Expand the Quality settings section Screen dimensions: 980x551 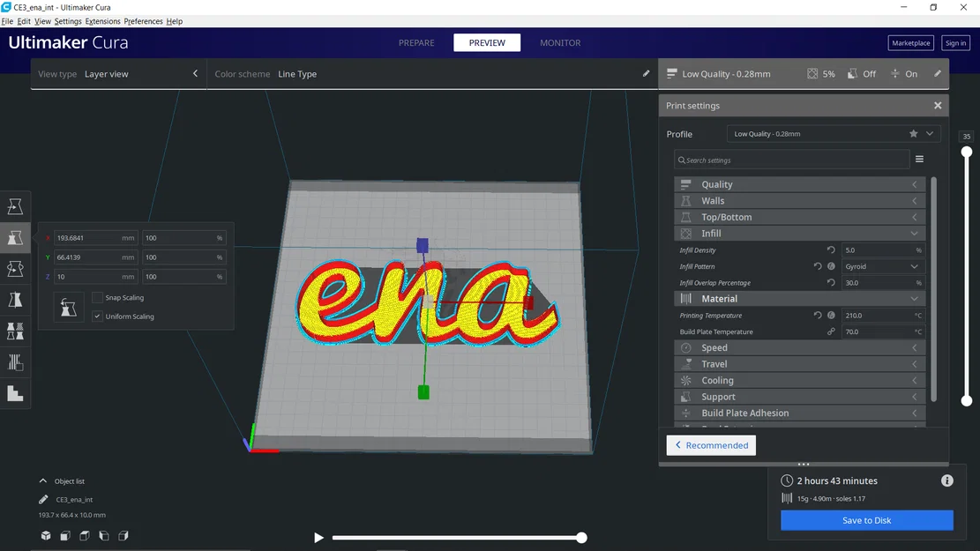tap(799, 184)
